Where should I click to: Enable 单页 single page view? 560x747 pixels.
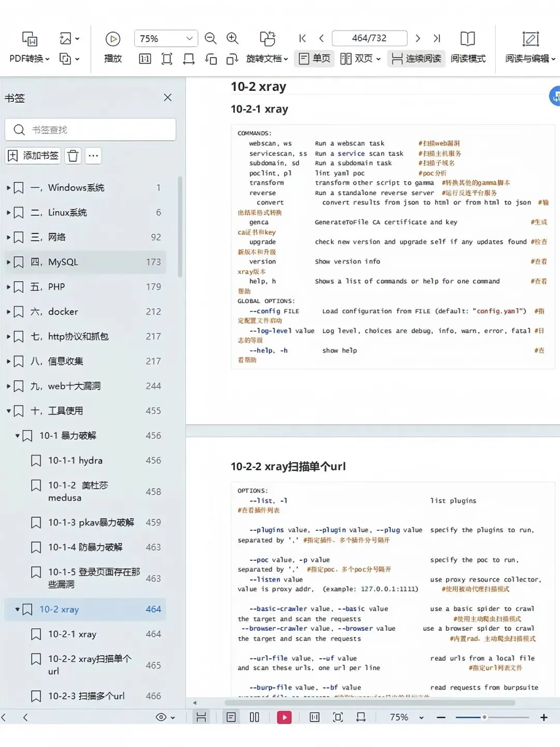pyautogui.click(x=315, y=59)
